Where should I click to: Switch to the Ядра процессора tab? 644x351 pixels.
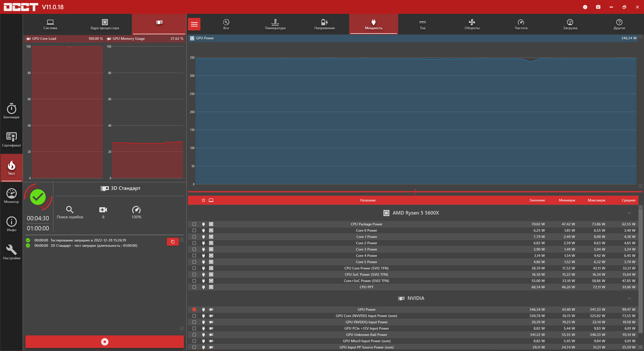(x=105, y=24)
